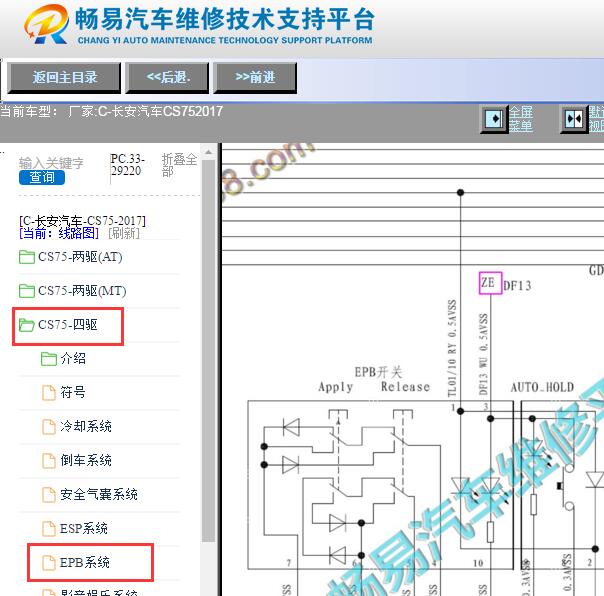
Task: Click the 全屏菜单 fullscreen icon
Action: coord(495,119)
